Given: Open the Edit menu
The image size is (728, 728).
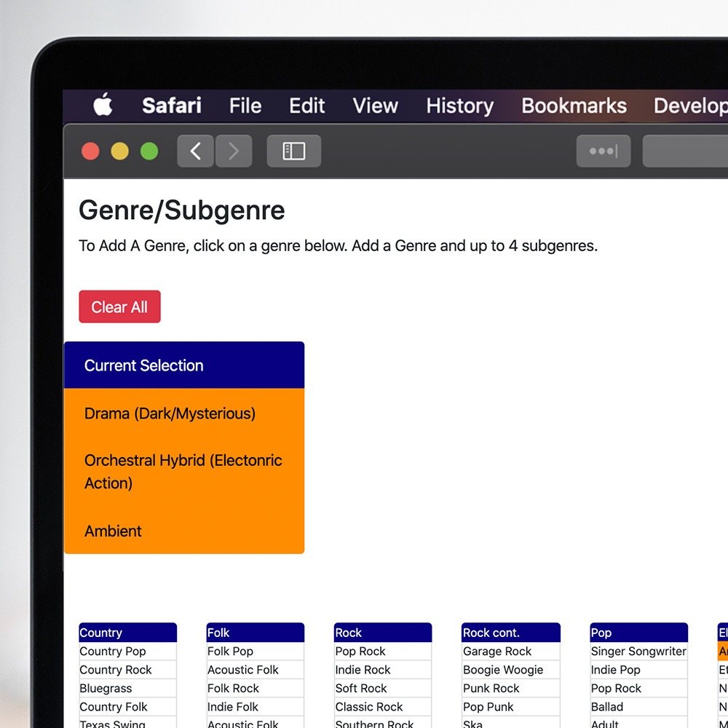Looking at the screenshot, I should click(x=306, y=106).
